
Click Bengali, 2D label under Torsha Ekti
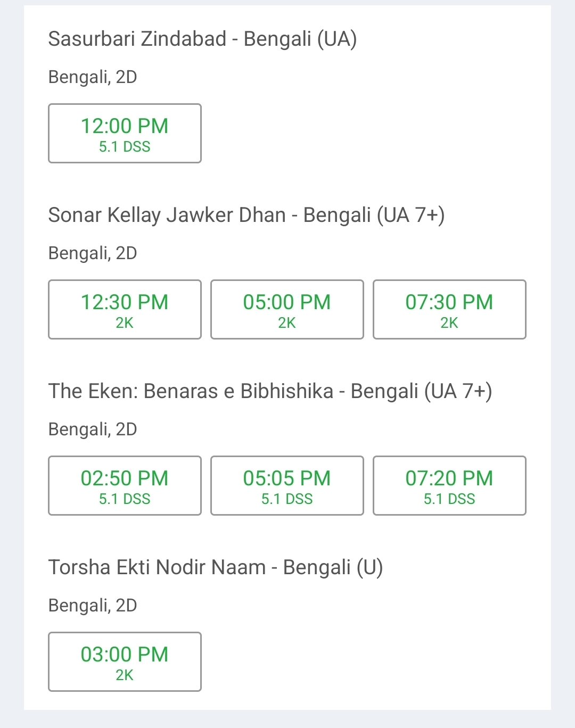click(x=93, y=606)
